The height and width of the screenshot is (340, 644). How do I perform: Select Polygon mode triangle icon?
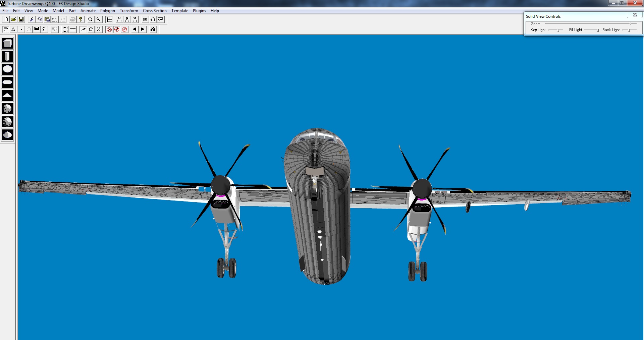point(13,30)
